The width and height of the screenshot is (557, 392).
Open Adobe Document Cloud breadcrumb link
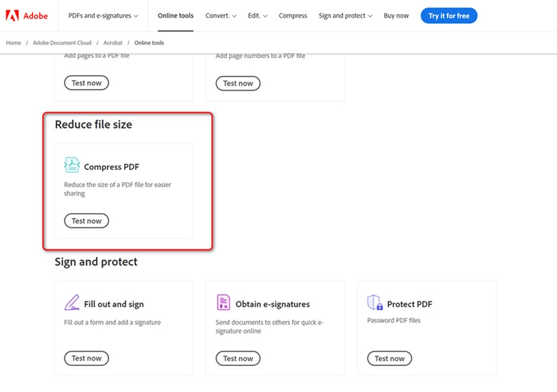(61, 43)
